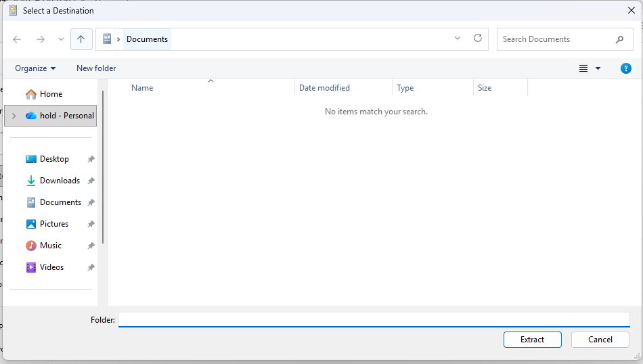Click the search magnifier icon

tap(619, 39)
